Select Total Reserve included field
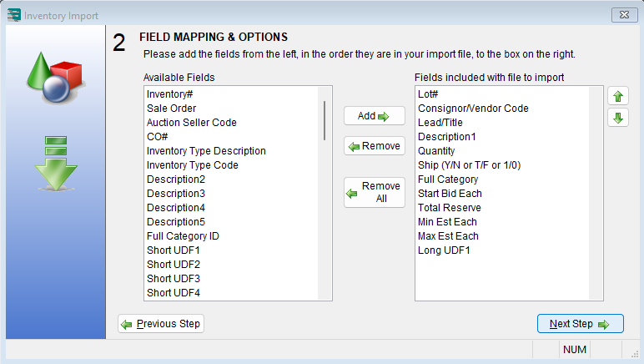Screen dimensions: 644x364 click(503, 208)
